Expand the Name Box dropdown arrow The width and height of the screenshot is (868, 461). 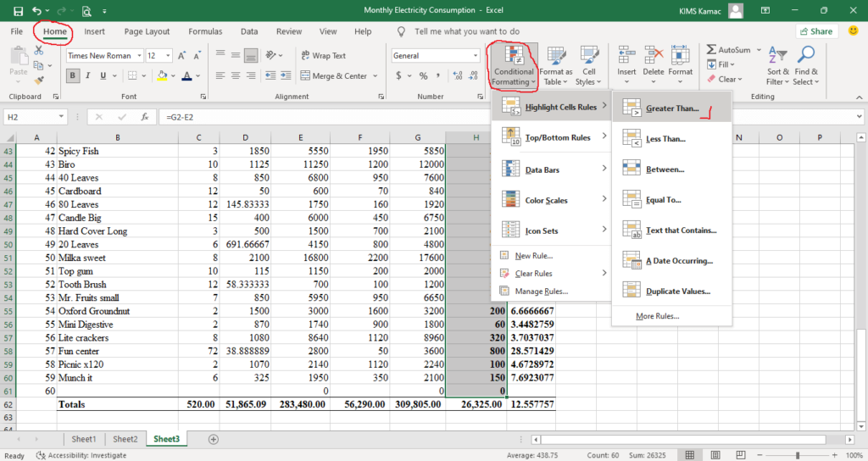tap(61, 117)
